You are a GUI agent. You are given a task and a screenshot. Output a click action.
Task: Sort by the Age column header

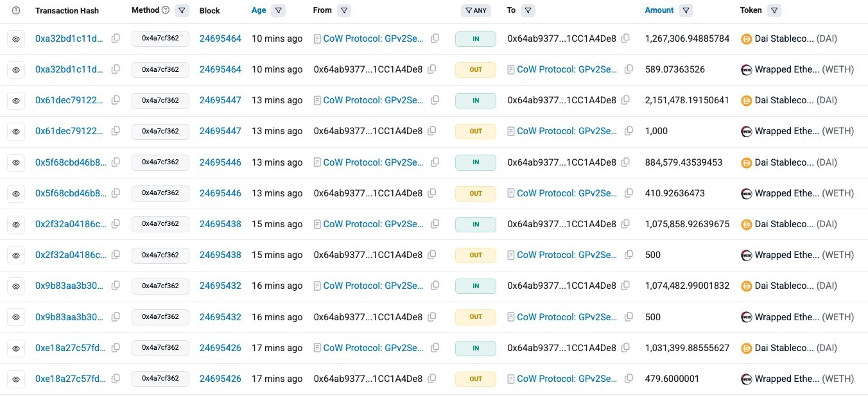pos(259,10)
